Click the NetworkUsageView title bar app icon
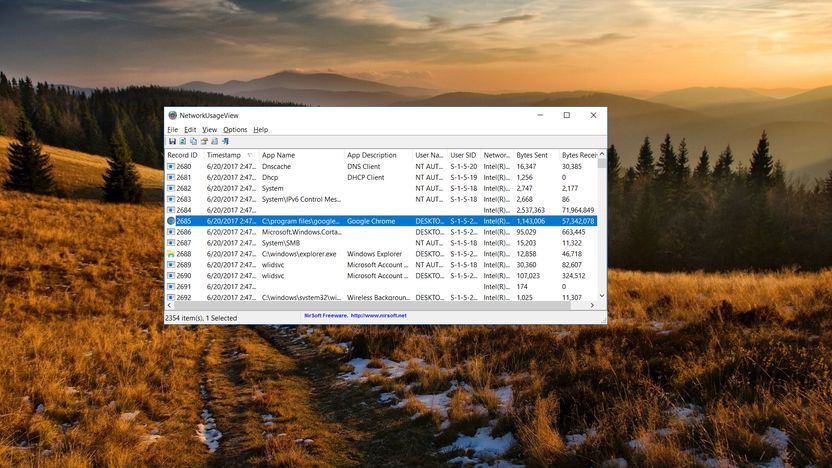The image size is (832, 468). click(x=172, y=115)
